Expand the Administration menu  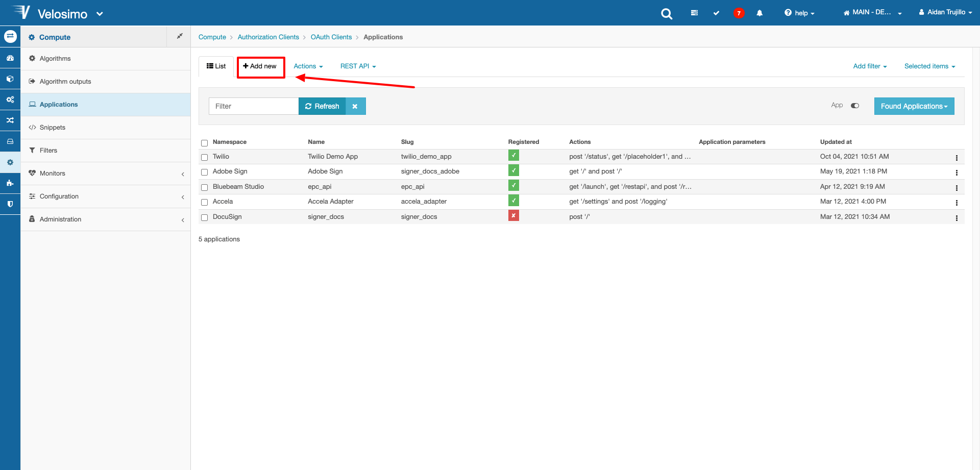pyautogui.click(x=106, y=219)
